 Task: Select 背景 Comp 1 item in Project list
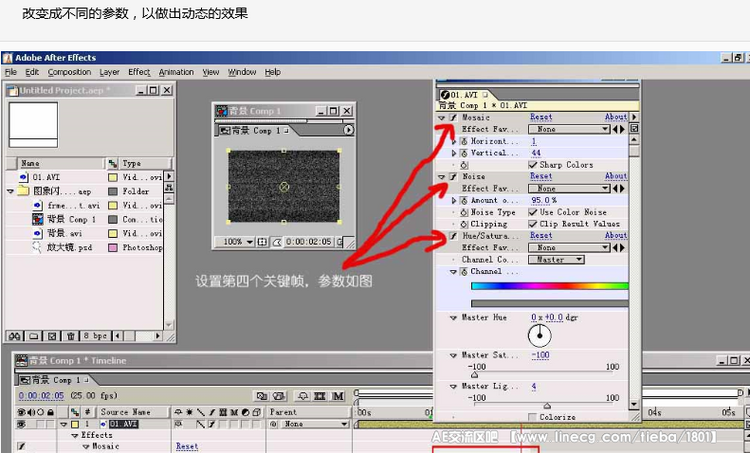coord(71,219)
